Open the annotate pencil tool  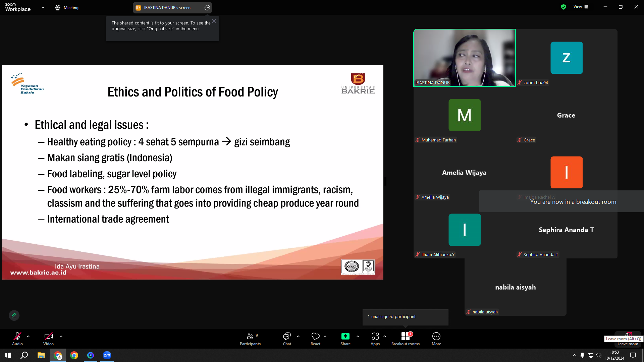(x=14, y=315)
